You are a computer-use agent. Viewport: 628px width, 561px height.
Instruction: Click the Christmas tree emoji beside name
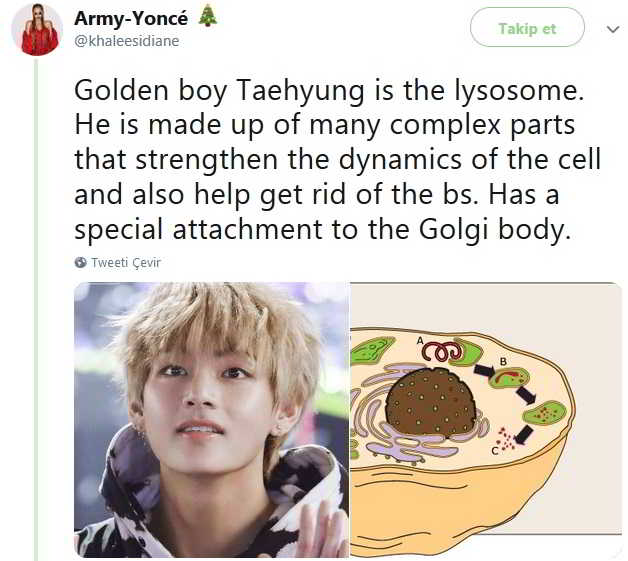[x=208, y=17]
